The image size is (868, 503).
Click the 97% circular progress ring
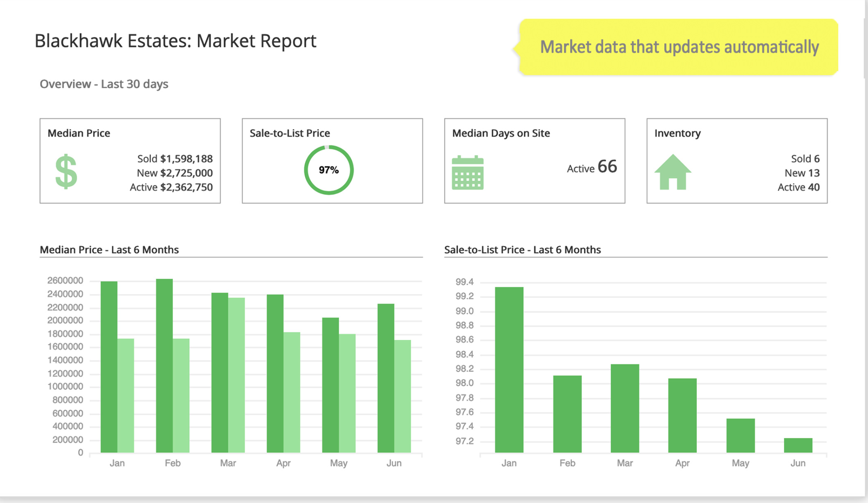point(328,170)
